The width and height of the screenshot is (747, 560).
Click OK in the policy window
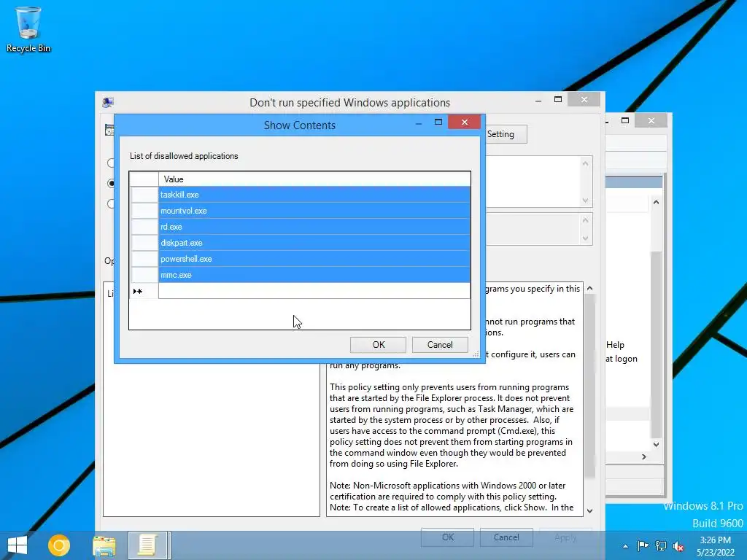(x=448, y=537)
